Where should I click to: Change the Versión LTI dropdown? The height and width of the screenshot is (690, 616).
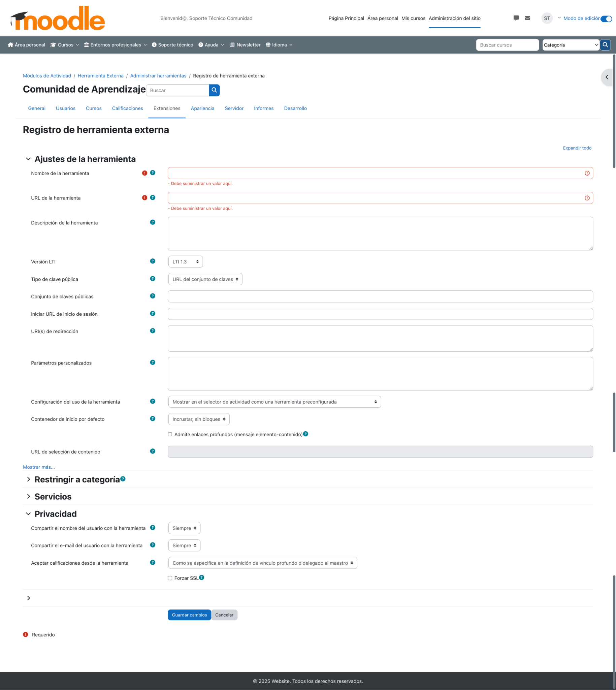185,261
